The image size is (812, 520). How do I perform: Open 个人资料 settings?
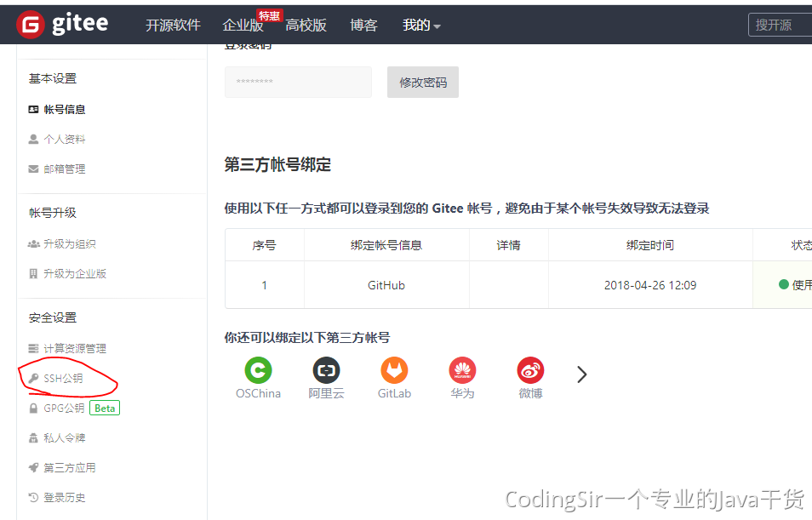64,140
